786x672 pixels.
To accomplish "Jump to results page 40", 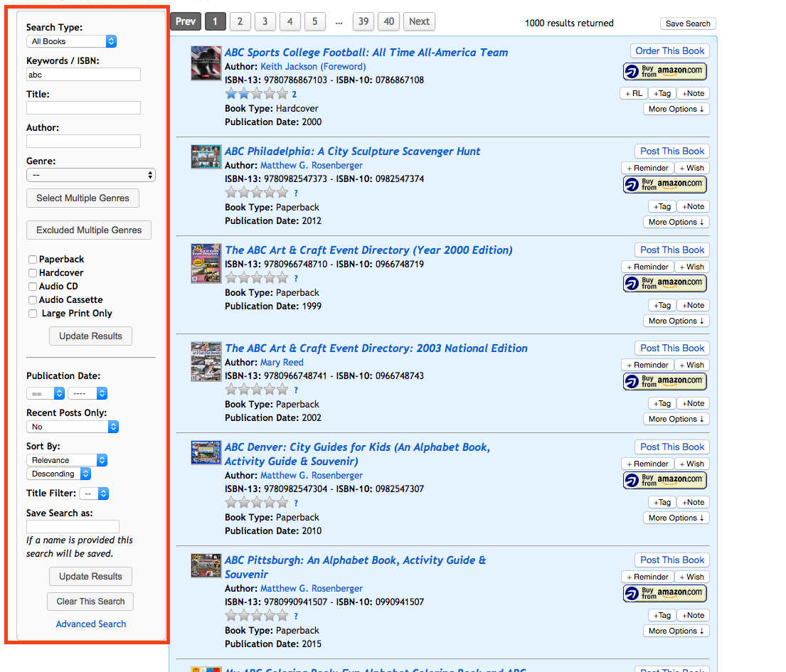I will [388, 21].
